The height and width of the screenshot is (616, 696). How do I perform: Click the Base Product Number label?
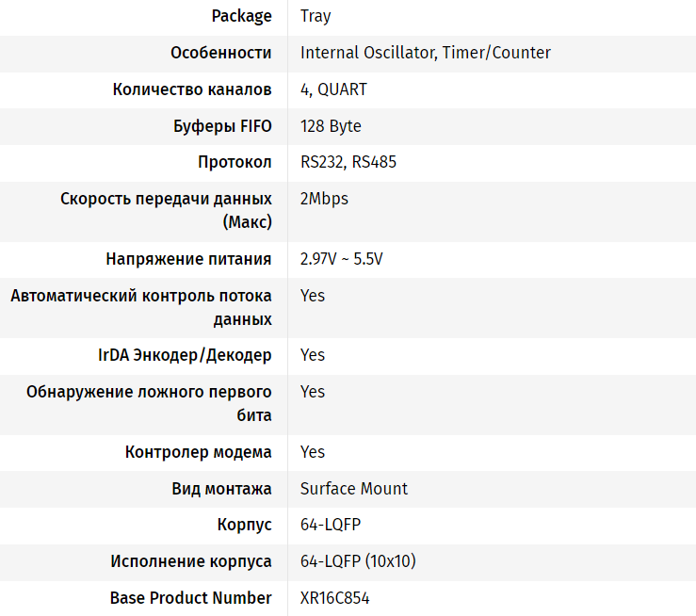click(x=191, y=598)
